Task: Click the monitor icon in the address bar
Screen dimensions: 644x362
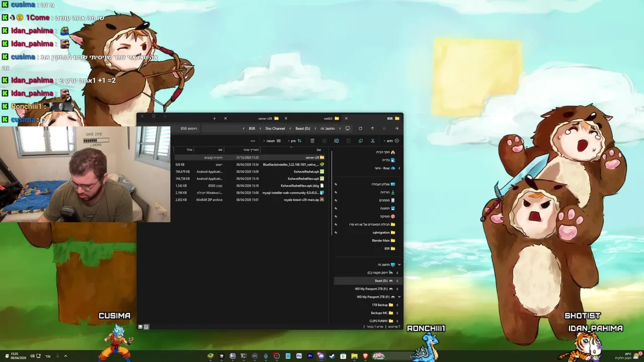Action: (348, 128)
